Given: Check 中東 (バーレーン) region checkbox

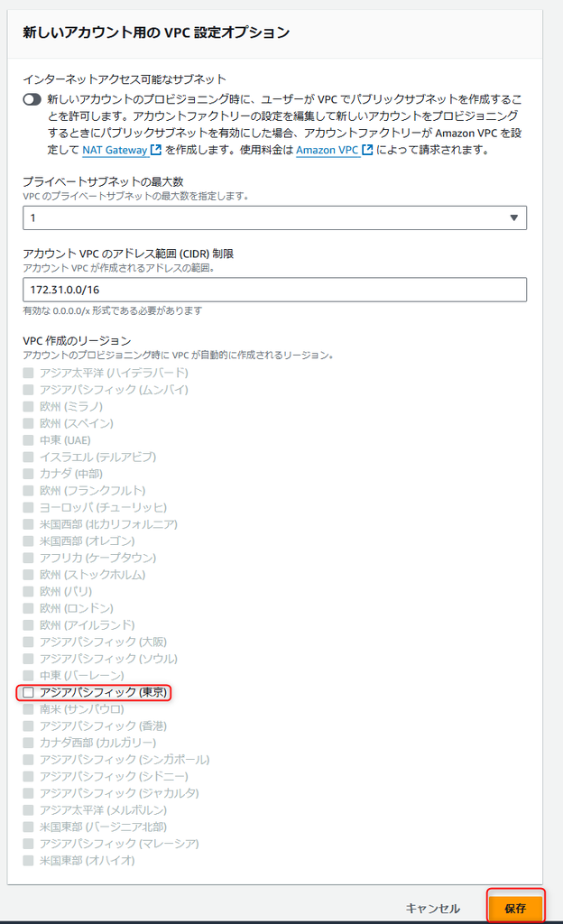Looking at the screenshot, I should click(28, 675).
